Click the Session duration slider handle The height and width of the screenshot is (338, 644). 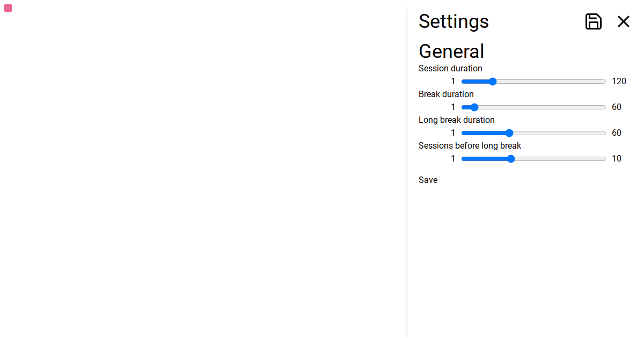coord(493,82)
